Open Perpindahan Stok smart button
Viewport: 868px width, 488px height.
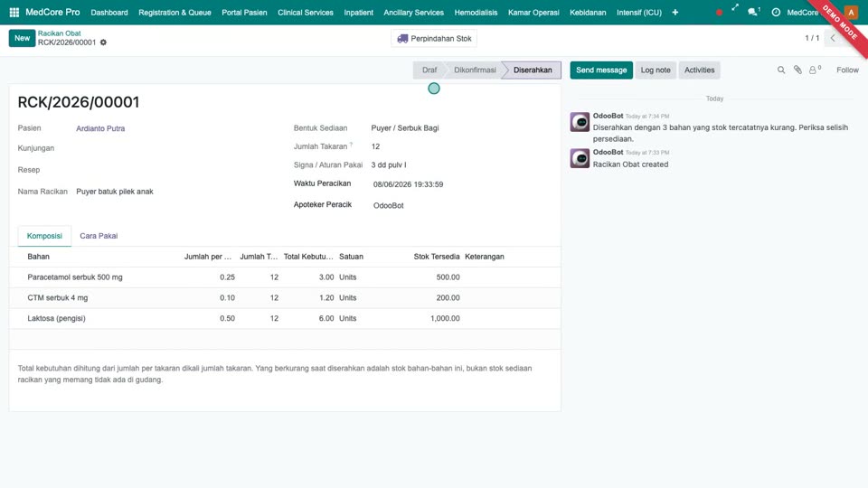[x=434, y=39]
